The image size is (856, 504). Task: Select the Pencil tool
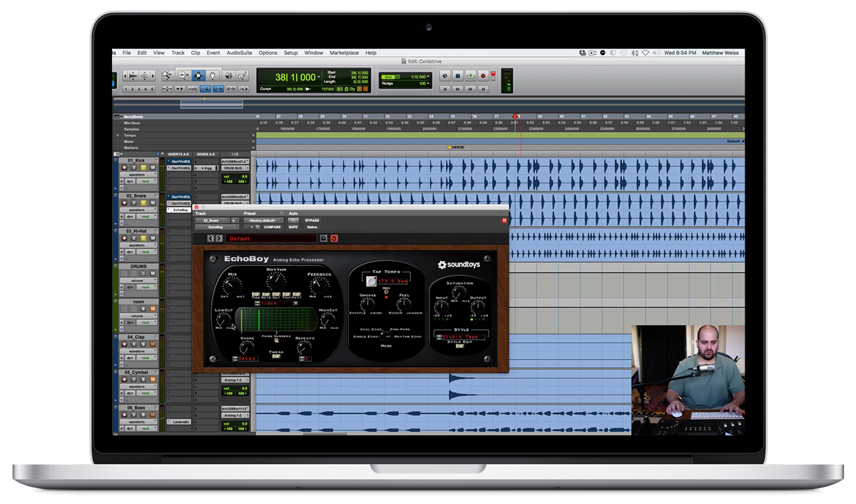pyautogui.click(x=243, y=76)
